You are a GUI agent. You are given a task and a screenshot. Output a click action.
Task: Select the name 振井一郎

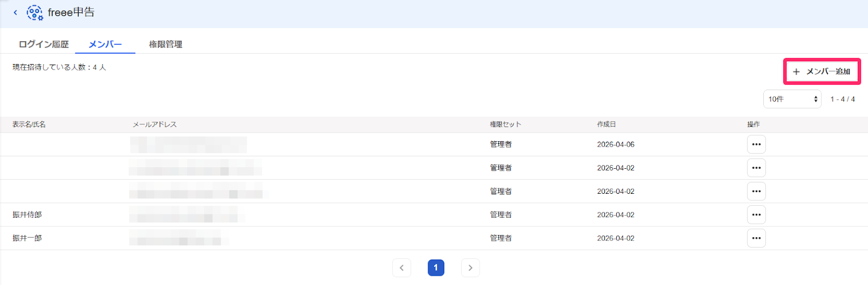[27, 238]
